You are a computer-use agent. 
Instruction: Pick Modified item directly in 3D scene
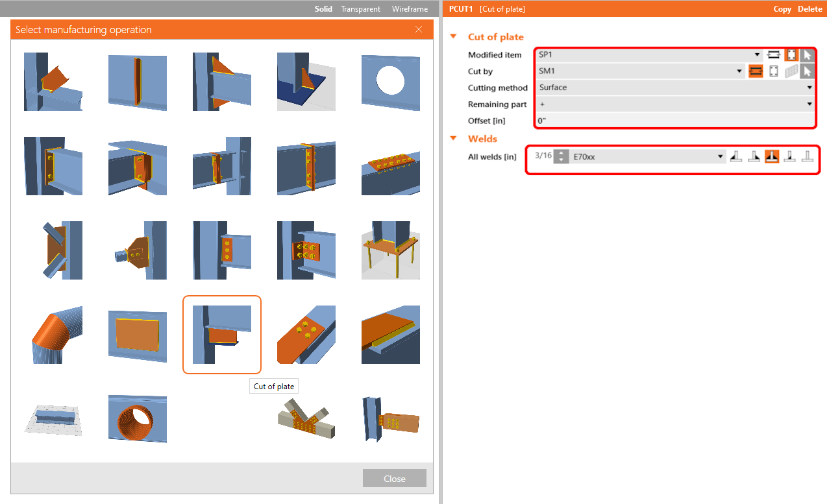click(809, 54)
